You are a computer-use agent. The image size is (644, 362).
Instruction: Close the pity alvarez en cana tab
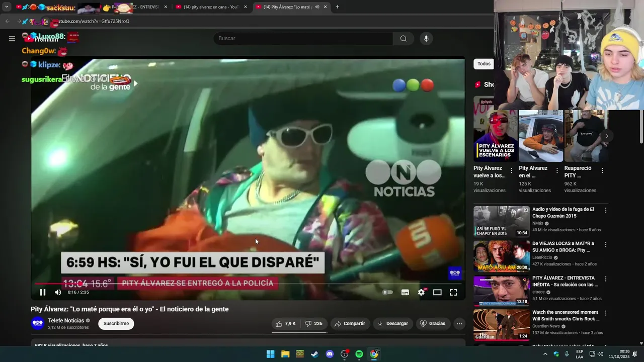[x=246, y=7]
